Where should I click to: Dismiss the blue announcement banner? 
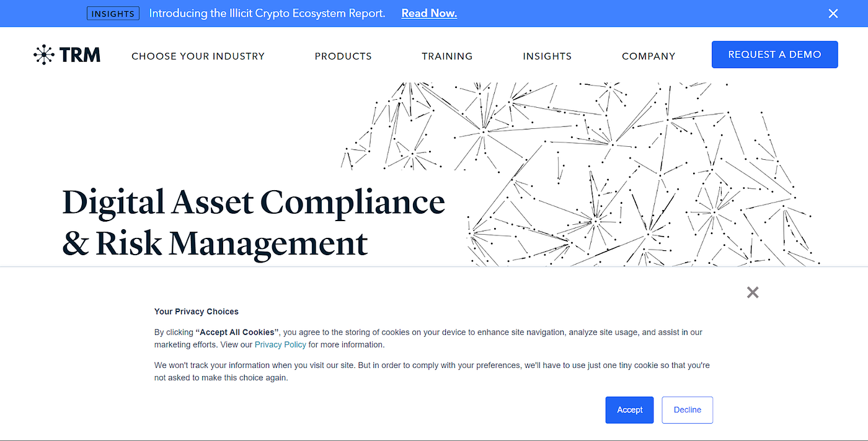pos(833,13)
